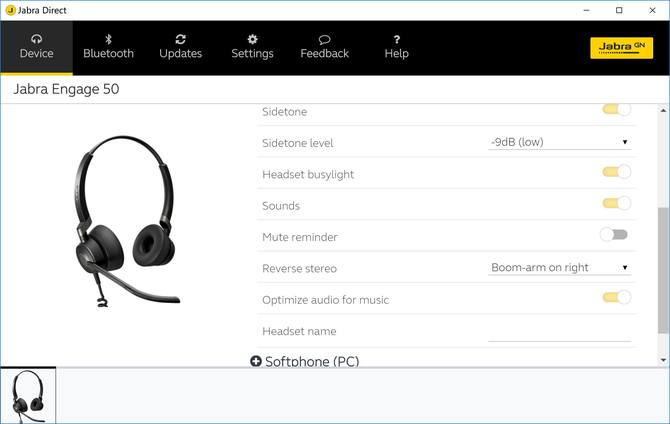This screenshot has height=424, width=670.
Task: Click the Headset name input field
Action: 559,333
